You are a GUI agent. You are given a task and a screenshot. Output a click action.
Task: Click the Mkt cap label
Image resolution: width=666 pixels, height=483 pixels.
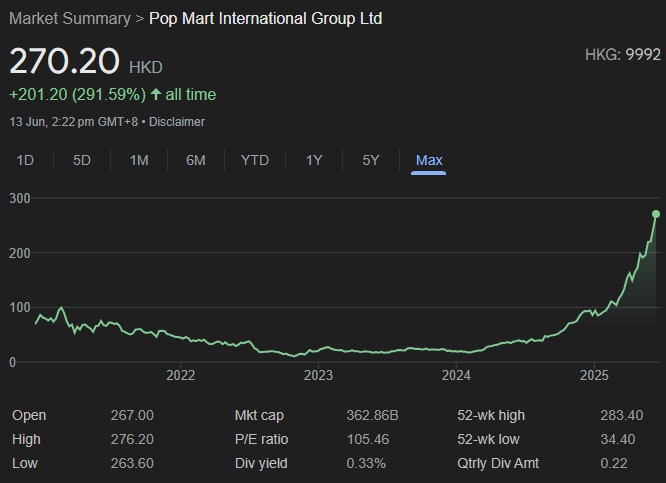click(x=259, y=415)
